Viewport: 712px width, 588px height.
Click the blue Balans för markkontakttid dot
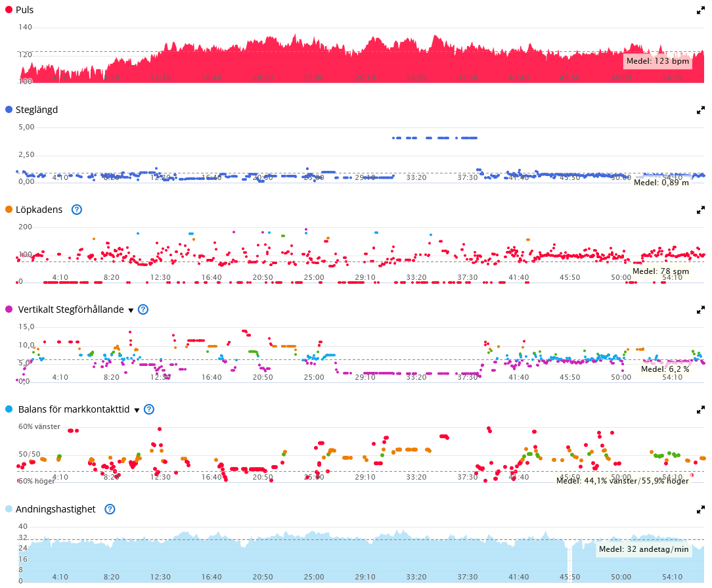(x=9, y=409)
